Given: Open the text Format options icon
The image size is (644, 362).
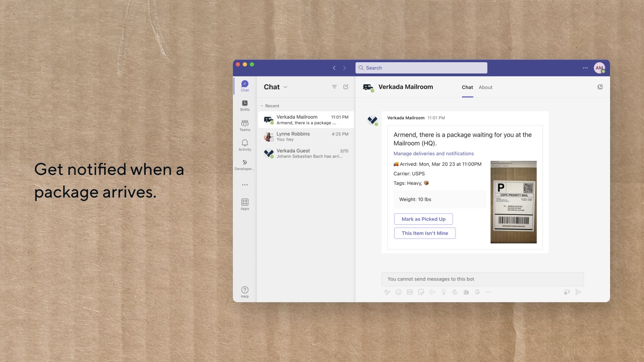Looking at the screenshot, I should point(387,292).
